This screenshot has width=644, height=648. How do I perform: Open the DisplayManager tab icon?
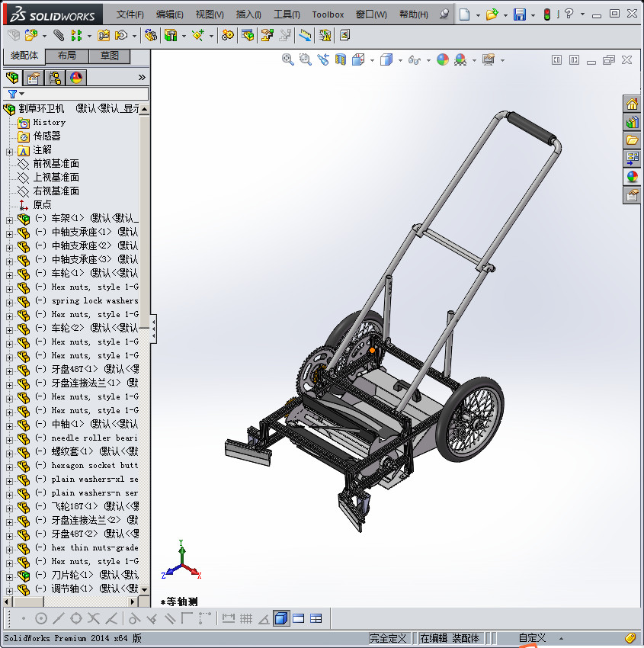point(76,77)
